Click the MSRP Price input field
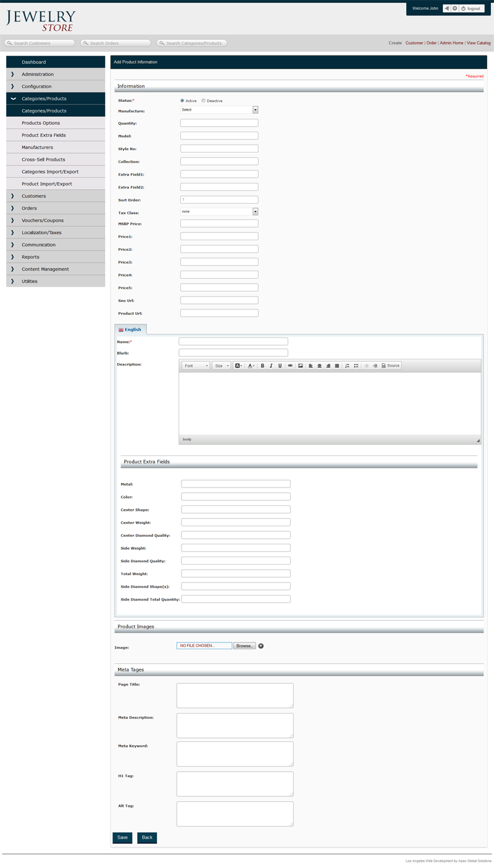The image size is (494, 868). (x=219, y=224)
